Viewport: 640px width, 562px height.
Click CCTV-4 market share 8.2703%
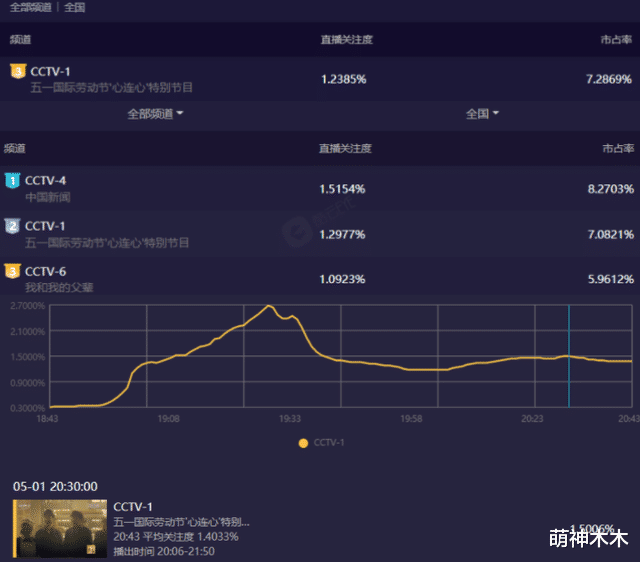click(x=611, y=189)
